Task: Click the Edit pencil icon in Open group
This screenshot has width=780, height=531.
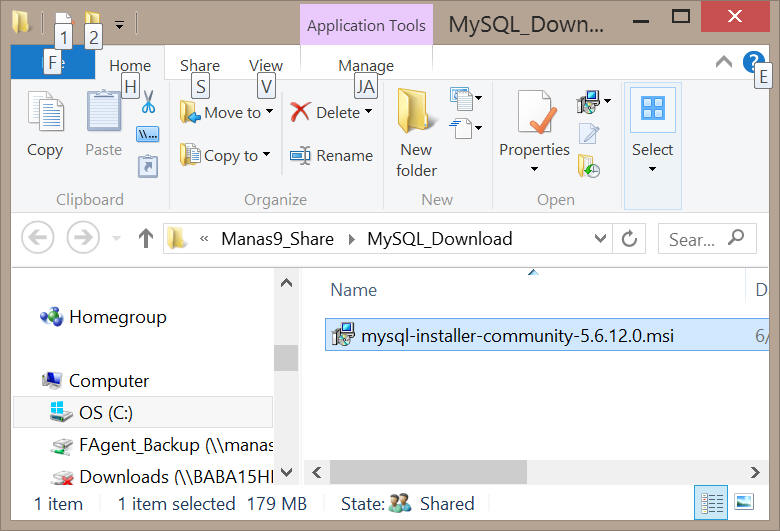Action: click(589, 133)
